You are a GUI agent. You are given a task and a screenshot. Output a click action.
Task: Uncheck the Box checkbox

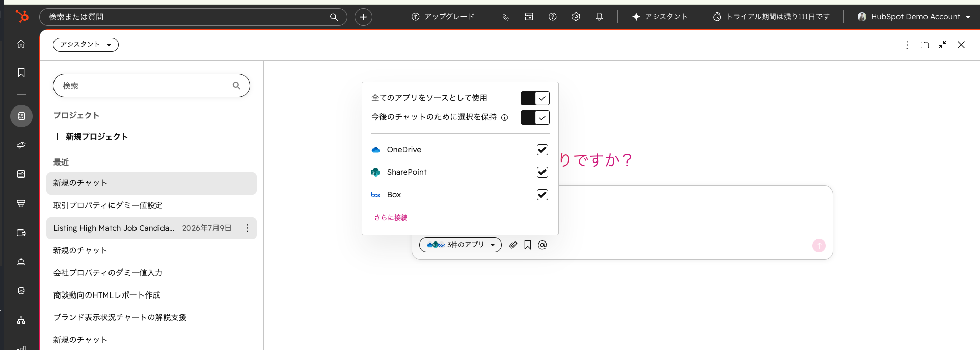(x=542, y=195)
